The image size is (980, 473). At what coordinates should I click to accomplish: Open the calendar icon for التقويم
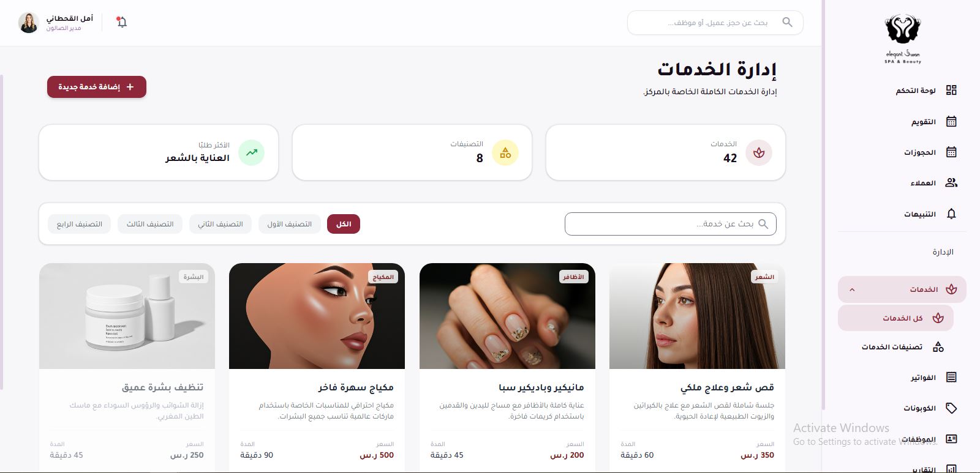(x=951, y=121)
